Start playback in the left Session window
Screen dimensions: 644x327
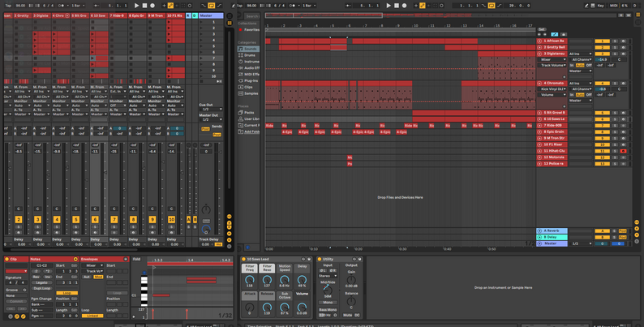click(x=137, y=6)
